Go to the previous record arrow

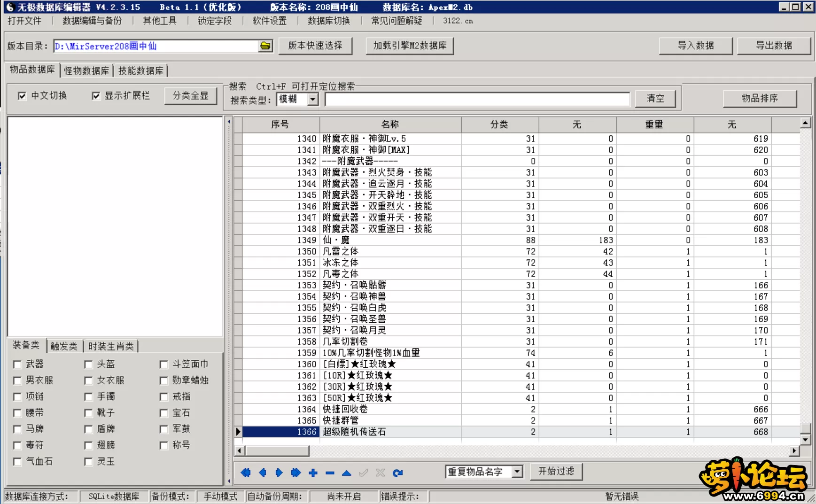[x=263, y=473]
